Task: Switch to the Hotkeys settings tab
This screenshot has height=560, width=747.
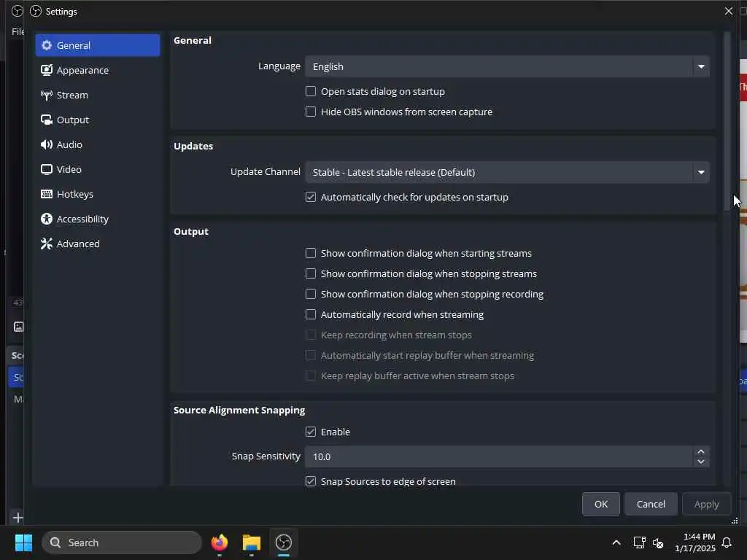Action: tap(98, 194)
